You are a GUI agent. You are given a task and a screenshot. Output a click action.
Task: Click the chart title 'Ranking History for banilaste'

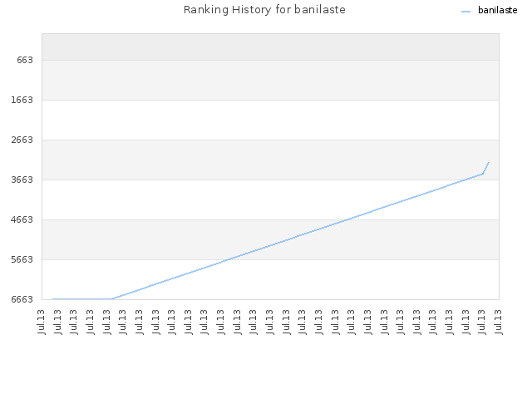(x=264, y=10)
